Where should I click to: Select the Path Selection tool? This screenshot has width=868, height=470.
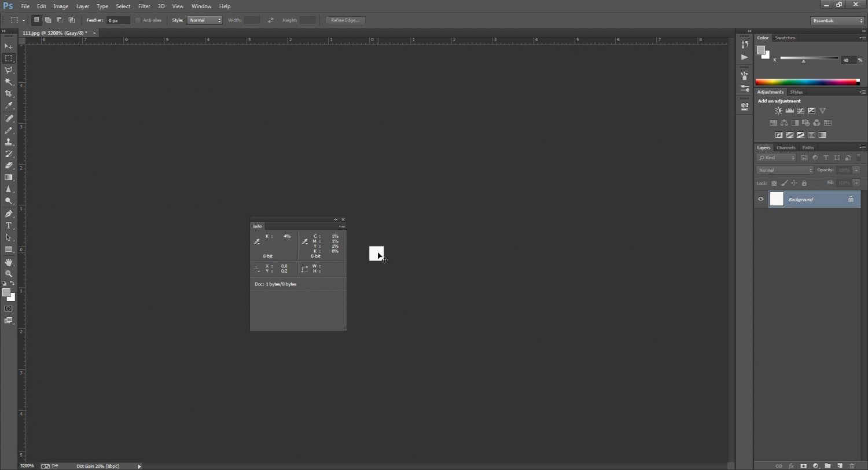(x=9, y=237)
